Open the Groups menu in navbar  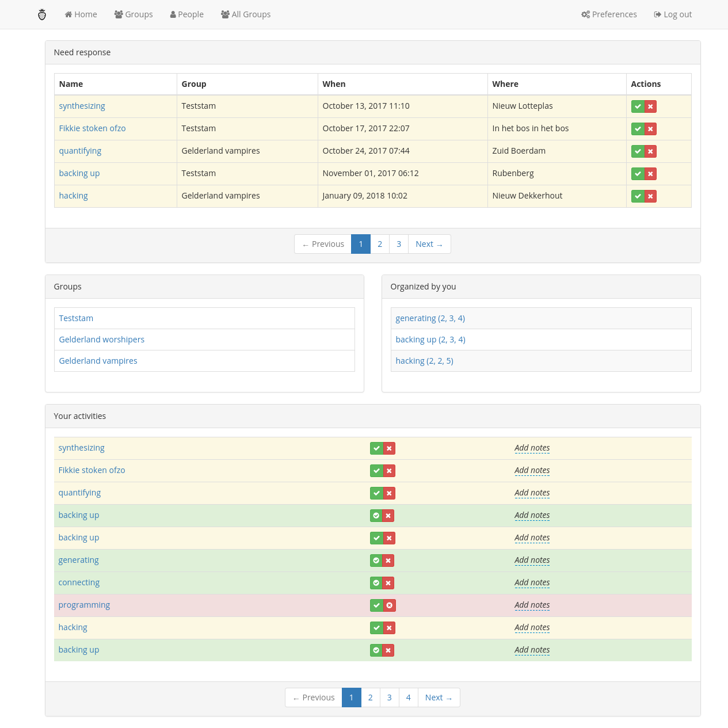click(134, 14)
